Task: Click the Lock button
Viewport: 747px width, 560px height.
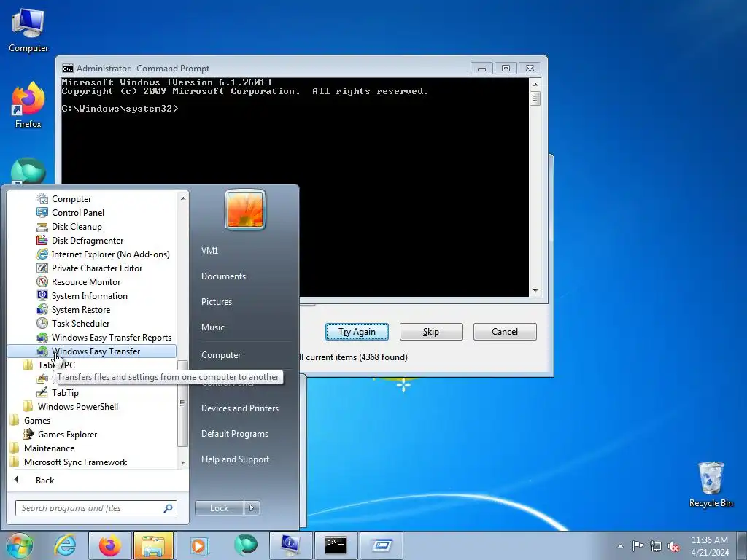Action: (219, 508)
